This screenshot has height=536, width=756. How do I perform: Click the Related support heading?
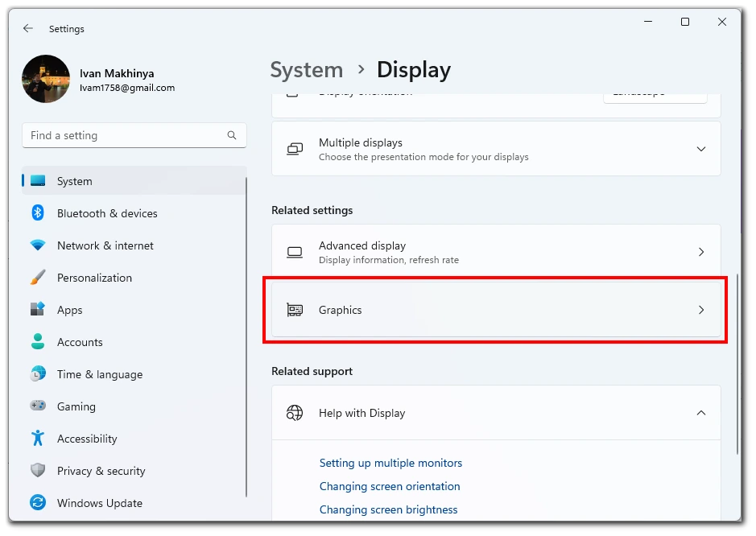[312, 371]
